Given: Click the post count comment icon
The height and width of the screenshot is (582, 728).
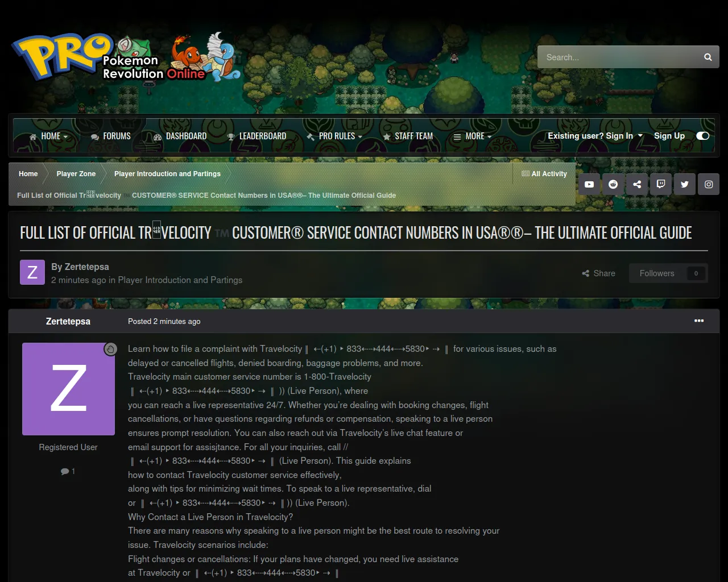Looking at the screenshot, I should pos(65,471).
